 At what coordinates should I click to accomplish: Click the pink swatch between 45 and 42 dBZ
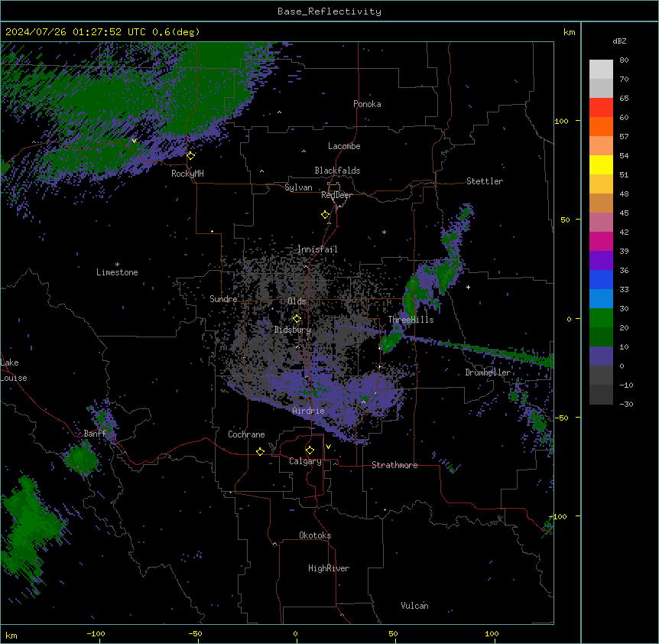click(x=601, y=222)
